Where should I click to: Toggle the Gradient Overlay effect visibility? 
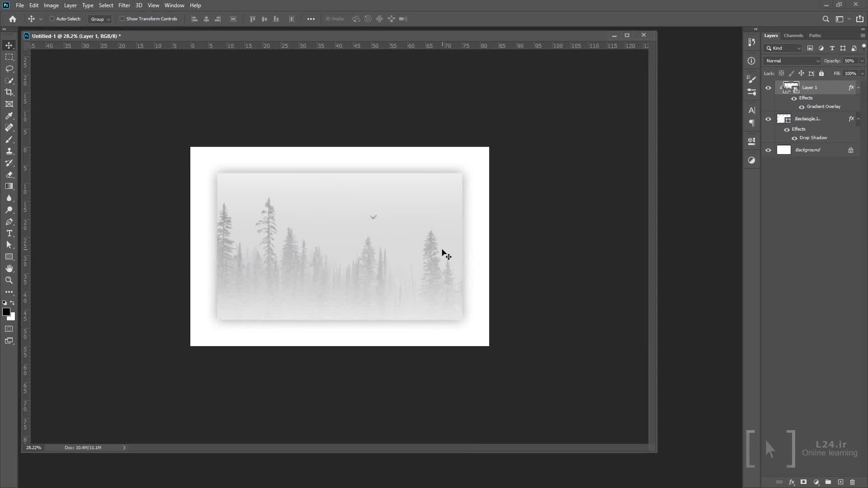(802, 107)
